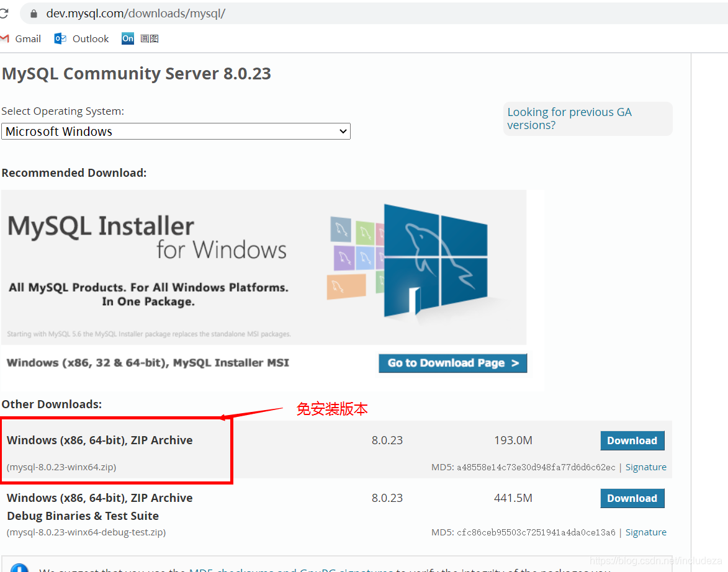
Task: Click the file name (mysql-8.0.23-winx64-debug-test.zip)
Action: (x=86, y=532)
